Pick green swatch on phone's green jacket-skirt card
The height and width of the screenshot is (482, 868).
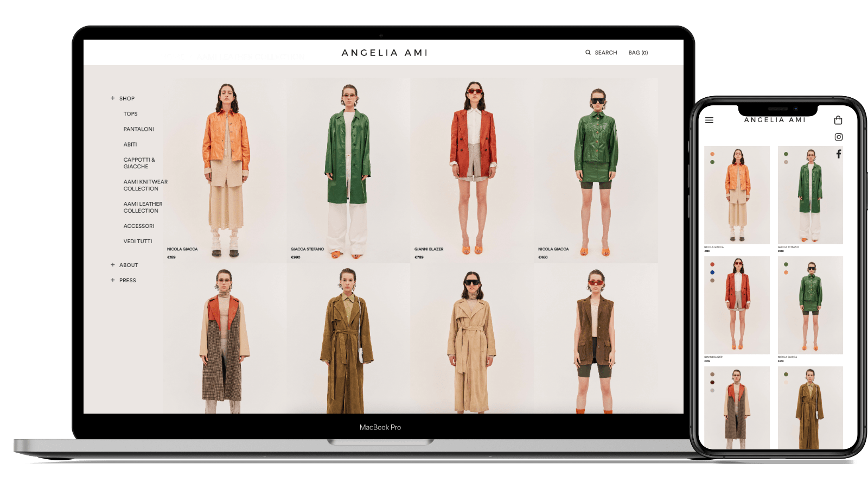(786, 264)
